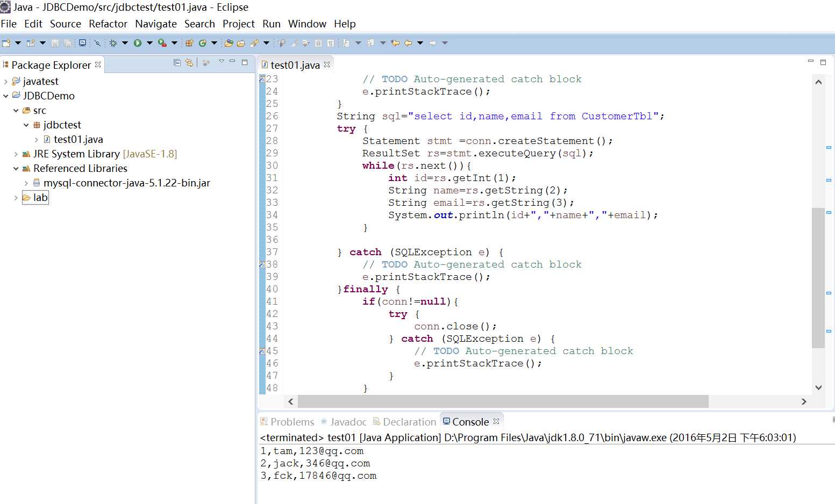Click the Previous Annotation icon
The height and width of the screenshot is (504, 835).
[x=370, y=43]
